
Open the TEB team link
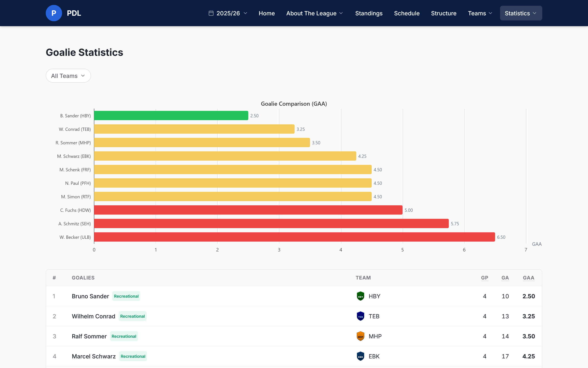point(374,316)
